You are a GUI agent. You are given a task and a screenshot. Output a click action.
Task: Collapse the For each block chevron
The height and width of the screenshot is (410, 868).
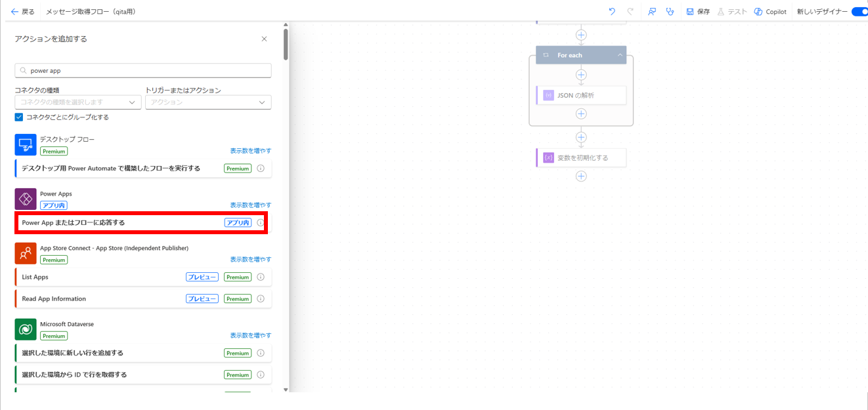[620, 55]
